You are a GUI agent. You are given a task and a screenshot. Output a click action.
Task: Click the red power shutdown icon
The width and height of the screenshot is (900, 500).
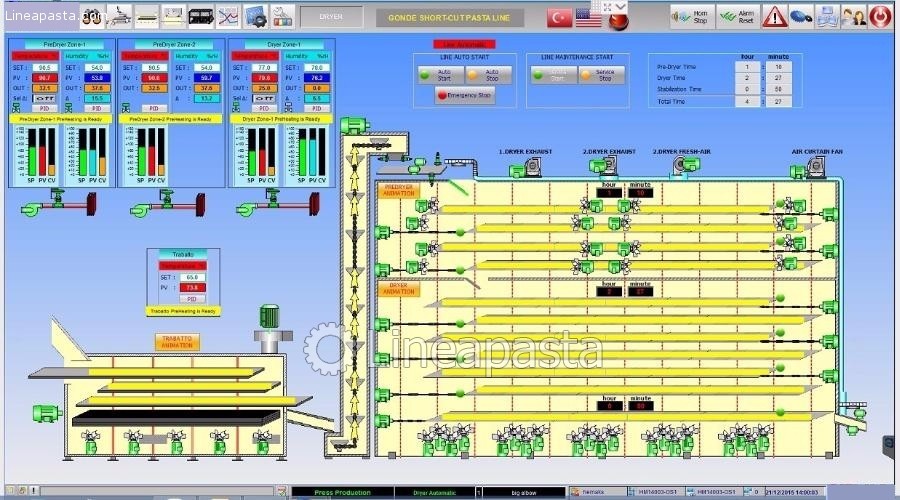(x=880, y=16)
